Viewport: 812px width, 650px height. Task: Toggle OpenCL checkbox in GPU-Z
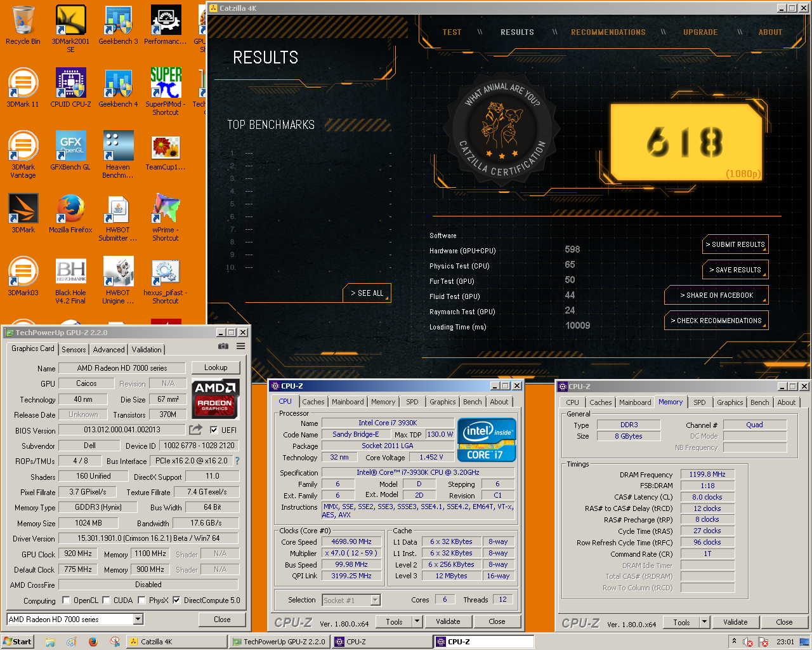(66, 600)
